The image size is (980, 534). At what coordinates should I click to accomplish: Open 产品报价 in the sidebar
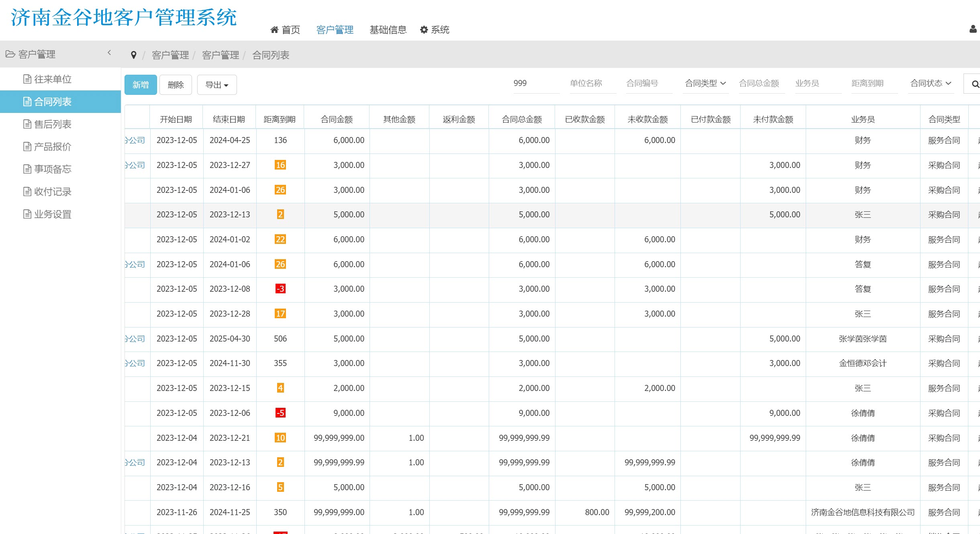click(x=60, y=147)
